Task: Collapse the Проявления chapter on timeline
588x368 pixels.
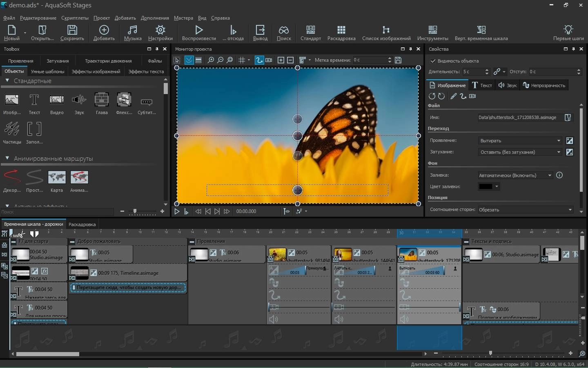Action: click(192, 241)
